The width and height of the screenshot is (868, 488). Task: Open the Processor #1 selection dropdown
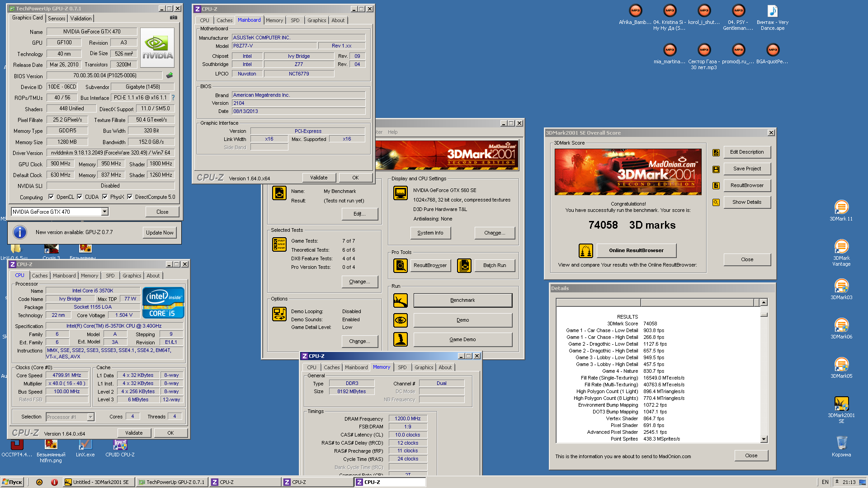pos(90,417)
